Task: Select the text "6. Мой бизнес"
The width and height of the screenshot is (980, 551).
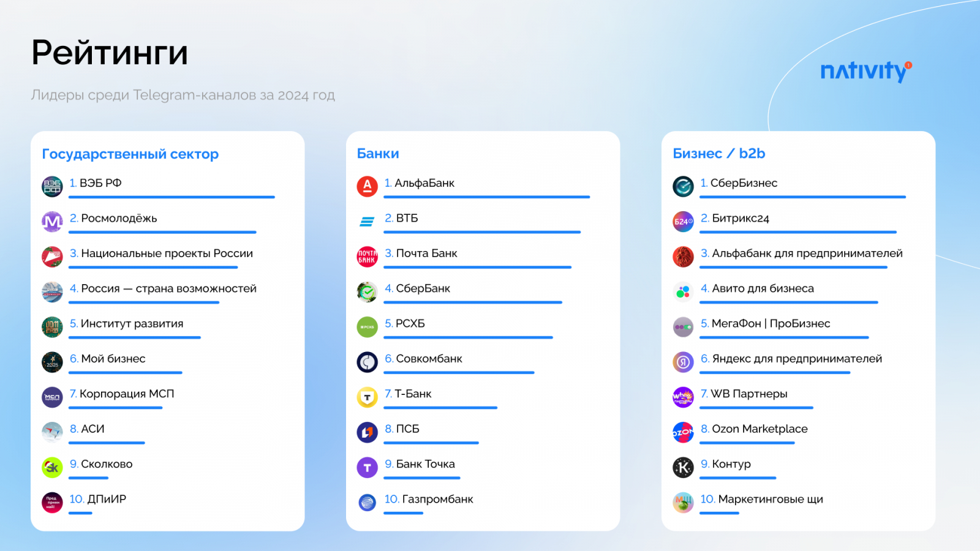Action: coord(107,359)
